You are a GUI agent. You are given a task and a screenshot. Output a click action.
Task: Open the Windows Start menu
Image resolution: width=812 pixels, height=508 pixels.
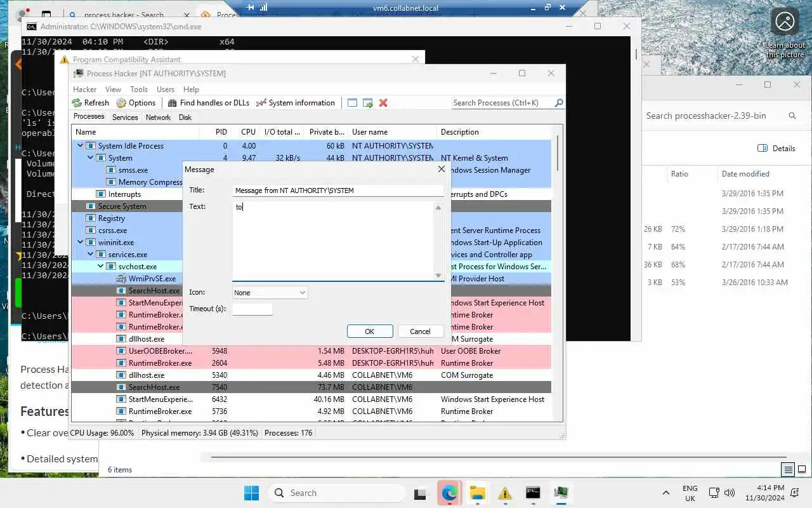click(251, 493)
